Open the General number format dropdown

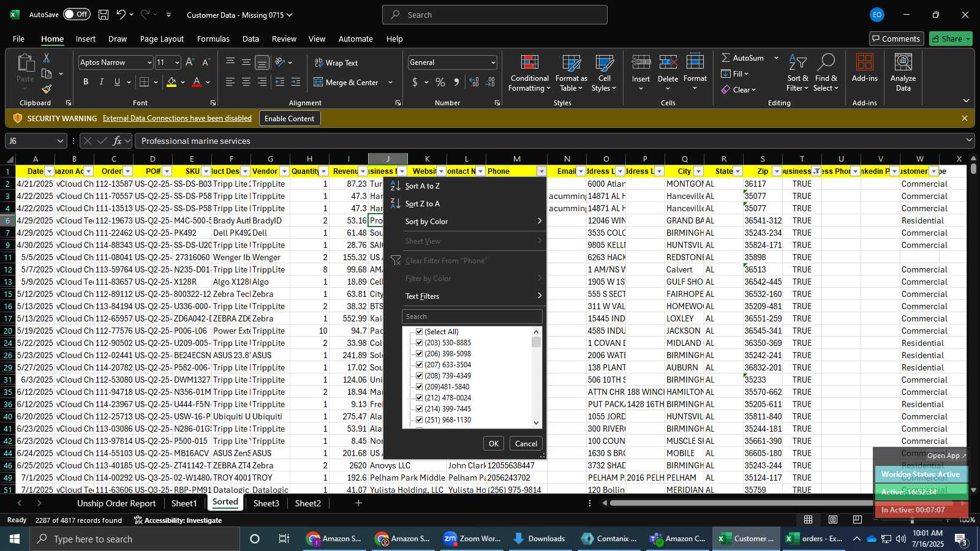[492, 62]
